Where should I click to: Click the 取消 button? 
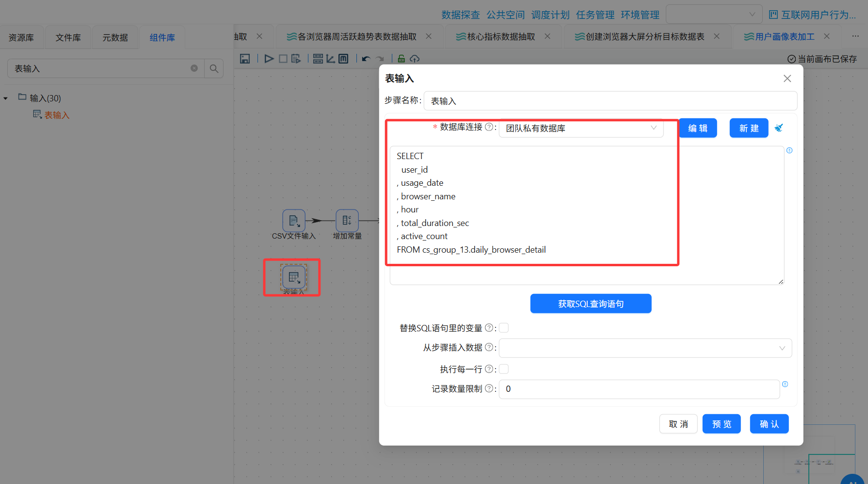click(678, 424)
